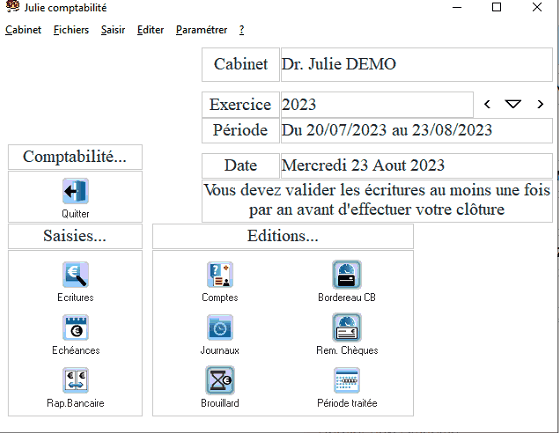Click the Editions... header button

[283, 236]
